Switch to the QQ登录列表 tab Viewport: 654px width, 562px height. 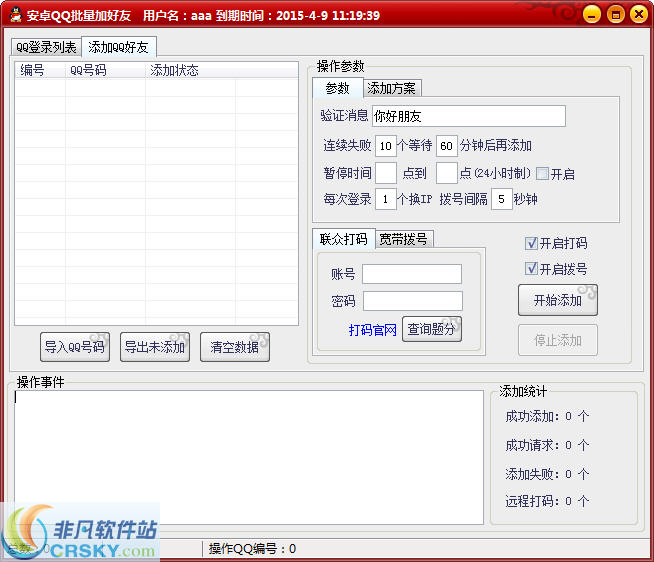tap(46, 47)
